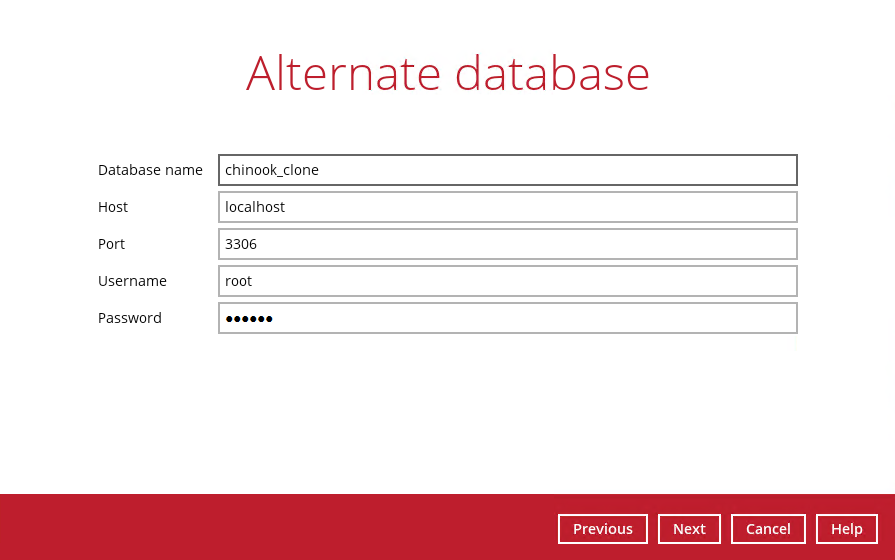The height and width of the screenshot is (560, 895).
Task: Click the "Password" label text
Action: (x=129, y=318)
